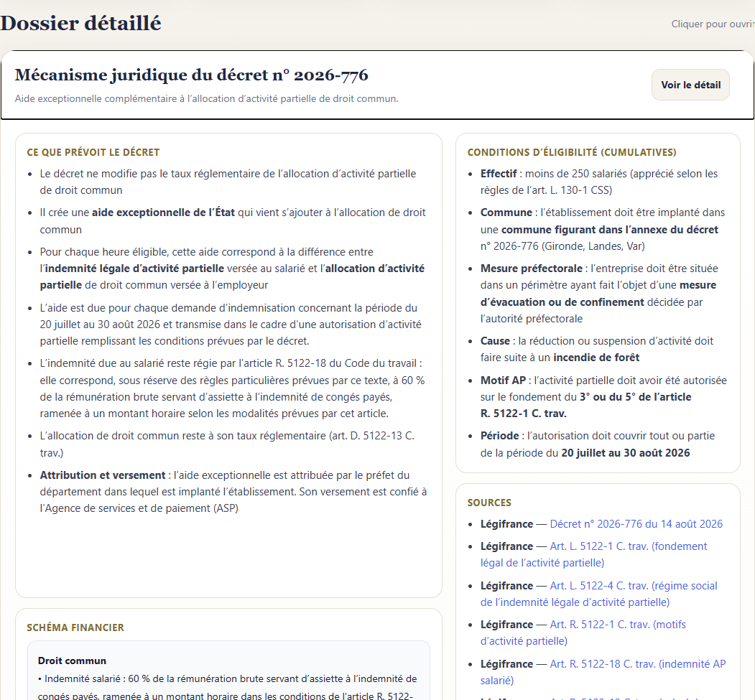Viewport: 755px width, 700px height.
Task: Open the Décret n° 2026-776 du 14 août 2026 link
Action: (636, 524)
